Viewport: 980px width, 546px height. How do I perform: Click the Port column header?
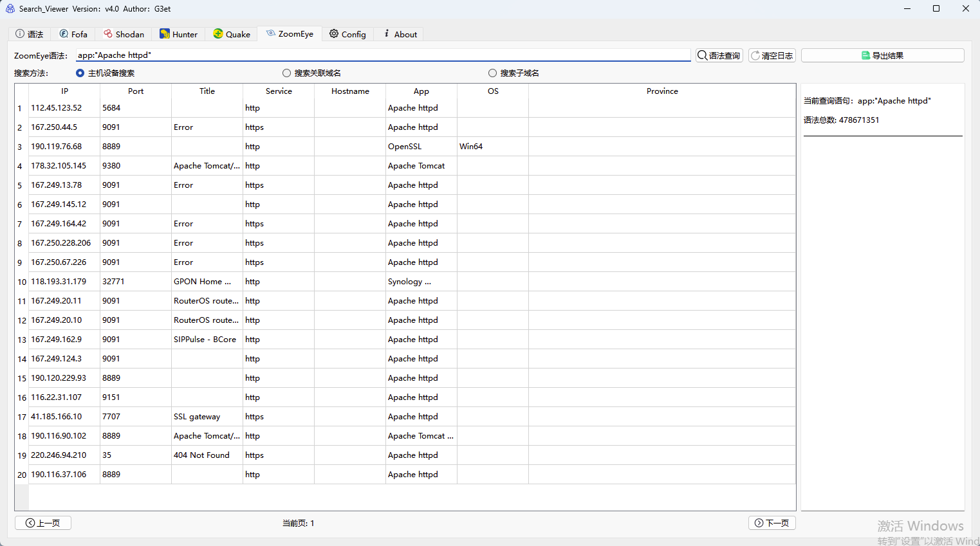click(136, 91)
